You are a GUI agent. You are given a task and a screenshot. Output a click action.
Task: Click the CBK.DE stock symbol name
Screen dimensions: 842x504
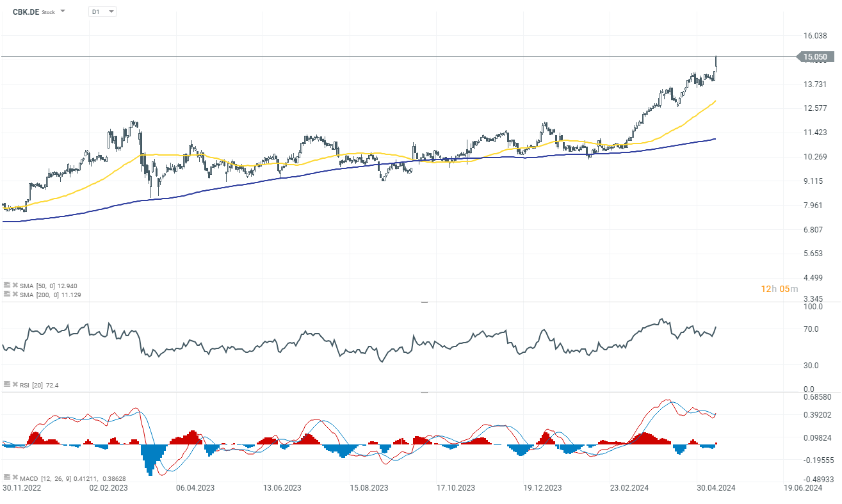26,12
